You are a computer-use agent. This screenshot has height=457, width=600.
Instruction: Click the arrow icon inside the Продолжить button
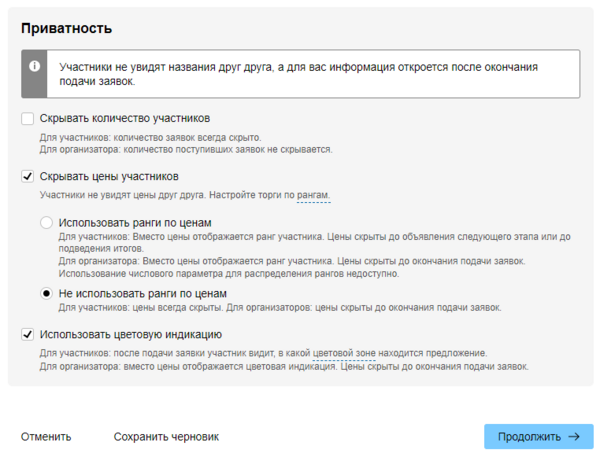pos(573,437)
